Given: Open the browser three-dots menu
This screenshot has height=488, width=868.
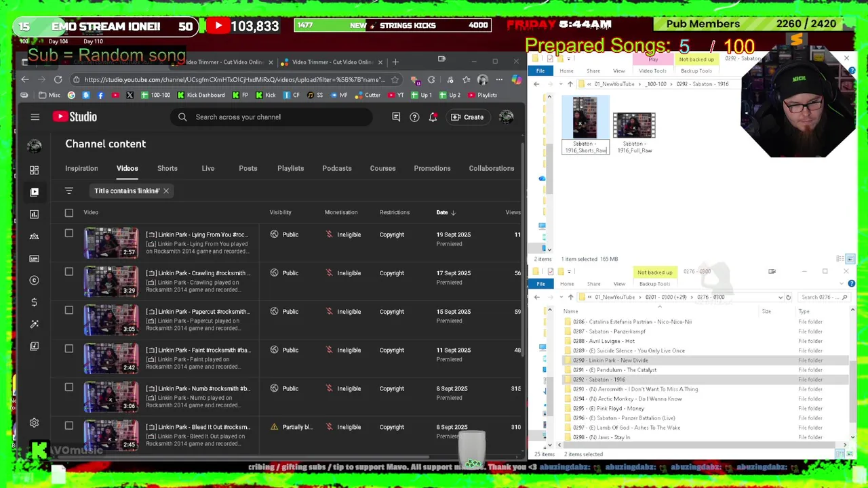Looking at the screenshot, I should pos(499,79).
